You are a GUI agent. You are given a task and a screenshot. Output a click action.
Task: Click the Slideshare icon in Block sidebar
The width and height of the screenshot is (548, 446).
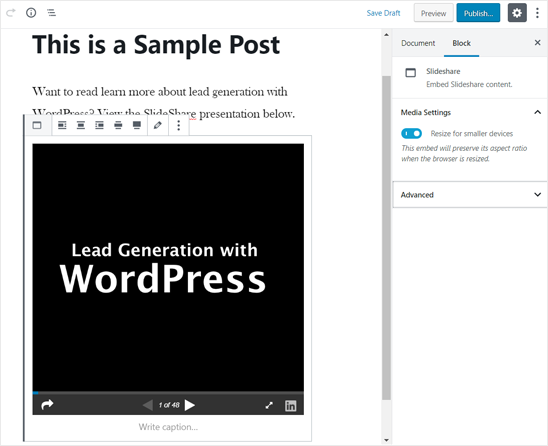click(x=411, y=72)
